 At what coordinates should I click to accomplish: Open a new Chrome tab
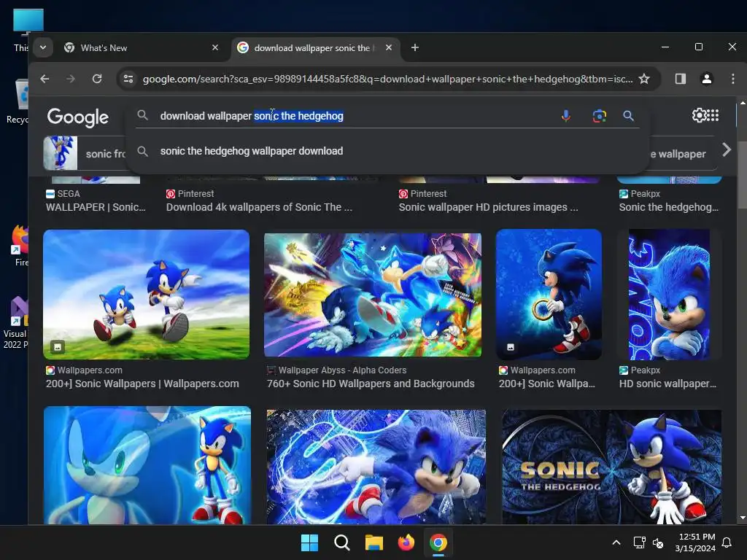click(415, 47)
